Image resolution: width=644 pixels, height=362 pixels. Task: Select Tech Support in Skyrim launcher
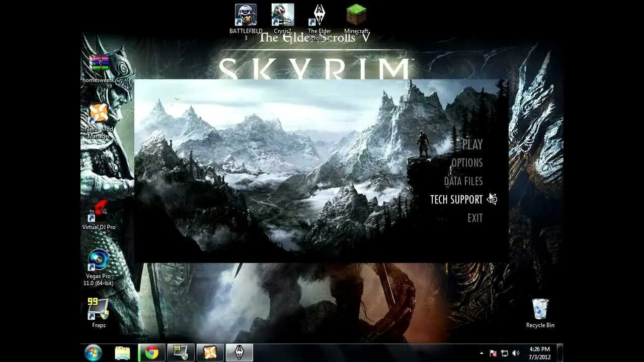[x=456, y=200]
